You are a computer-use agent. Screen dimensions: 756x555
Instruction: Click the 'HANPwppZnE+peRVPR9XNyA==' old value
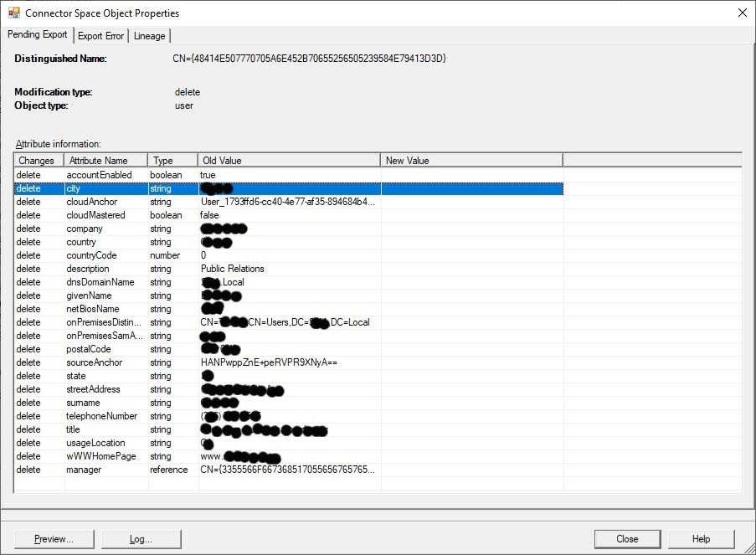269,362
